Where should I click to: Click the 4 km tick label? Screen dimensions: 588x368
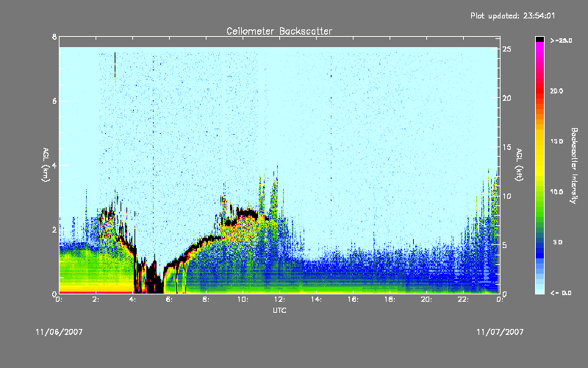54,165
